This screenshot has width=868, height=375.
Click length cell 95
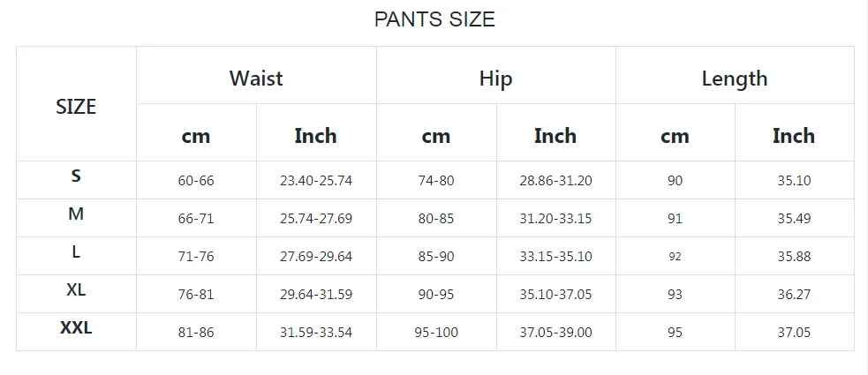pos(676,332)
